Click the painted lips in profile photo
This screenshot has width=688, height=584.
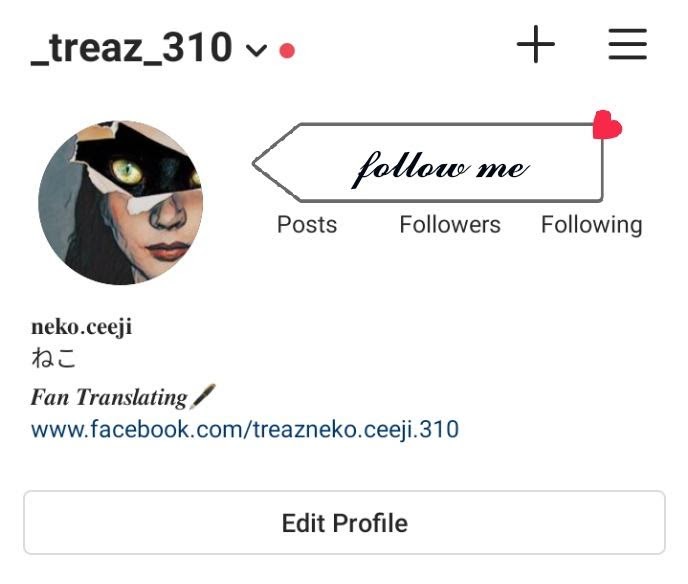167,251
